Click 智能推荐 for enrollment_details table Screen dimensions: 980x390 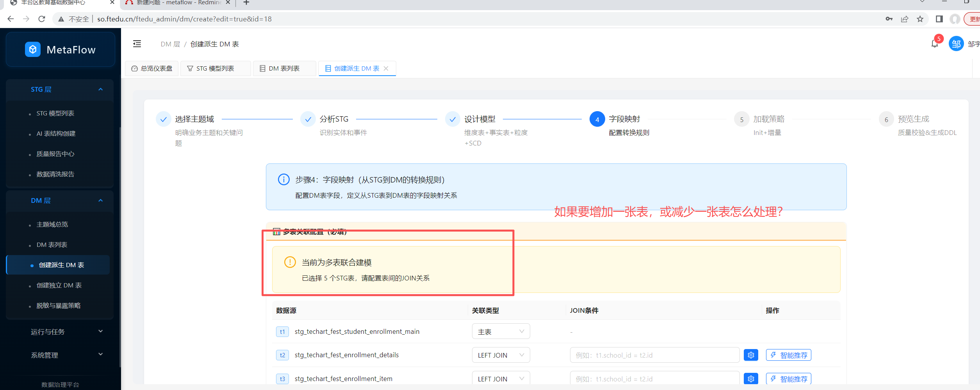point(788,355)
